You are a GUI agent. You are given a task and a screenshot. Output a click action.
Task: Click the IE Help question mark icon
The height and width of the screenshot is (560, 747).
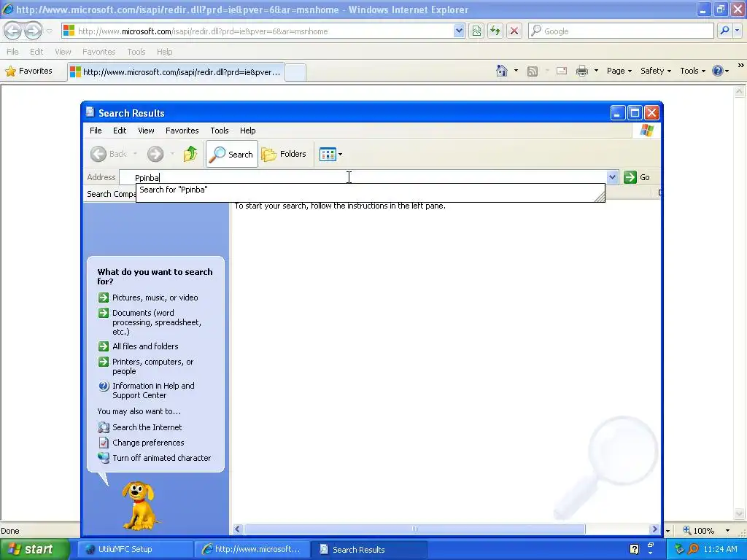coord(718,71)
